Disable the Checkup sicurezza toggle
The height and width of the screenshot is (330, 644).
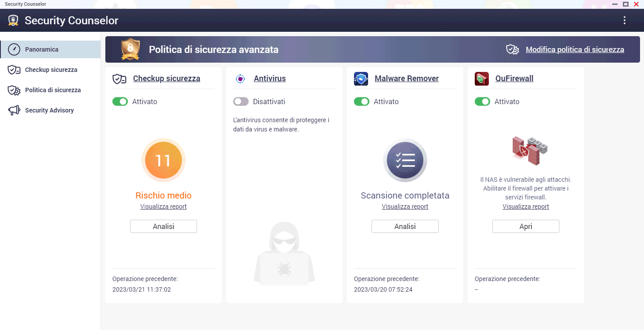[120, 101]
